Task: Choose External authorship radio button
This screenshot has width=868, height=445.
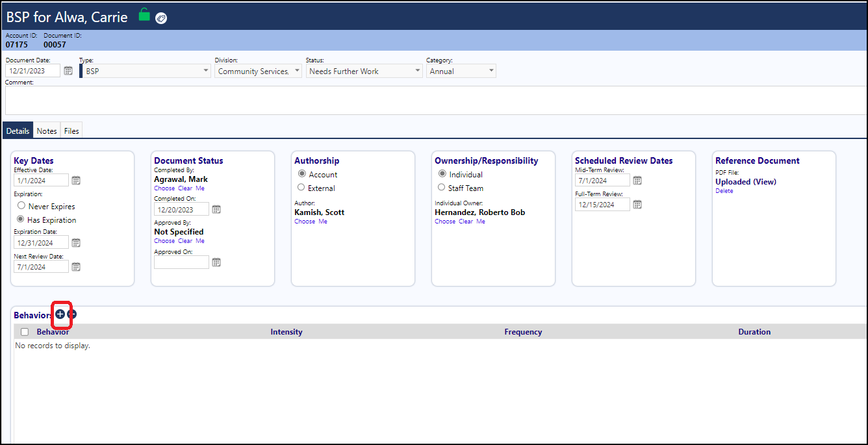Action: 301,188
